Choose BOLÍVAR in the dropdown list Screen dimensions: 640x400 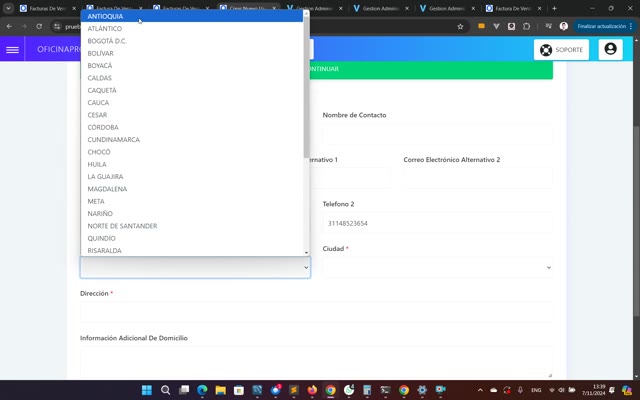click(x=192, y=53)
